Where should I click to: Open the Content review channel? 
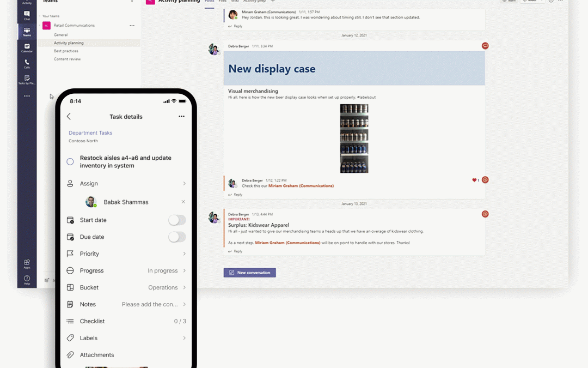click(67, 59)
